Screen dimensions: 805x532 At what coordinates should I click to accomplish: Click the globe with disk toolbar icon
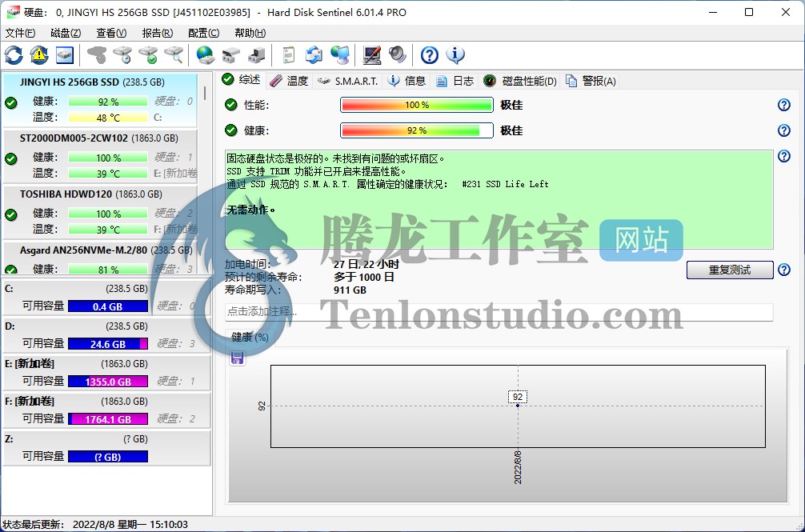[x=206, y=55]
